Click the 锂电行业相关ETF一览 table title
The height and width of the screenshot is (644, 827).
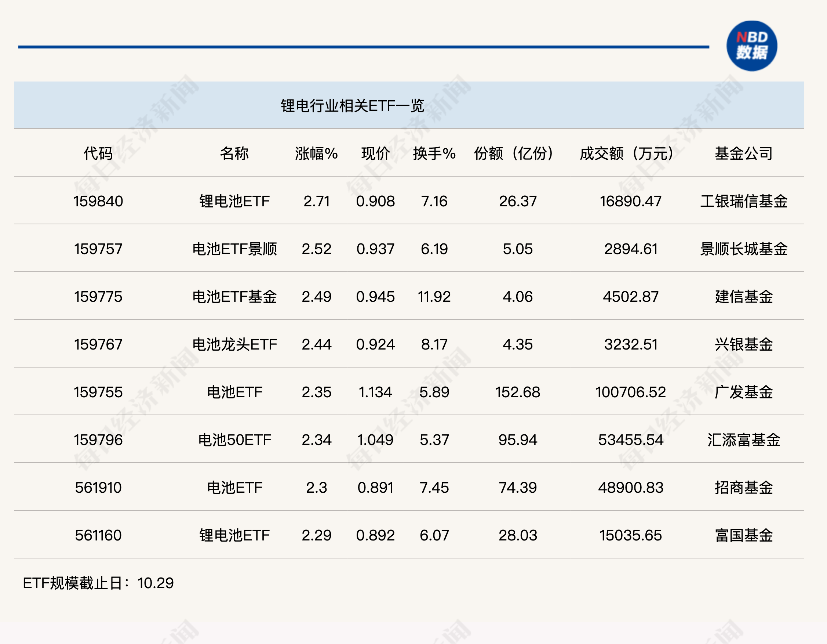click(x=352, y=106)
